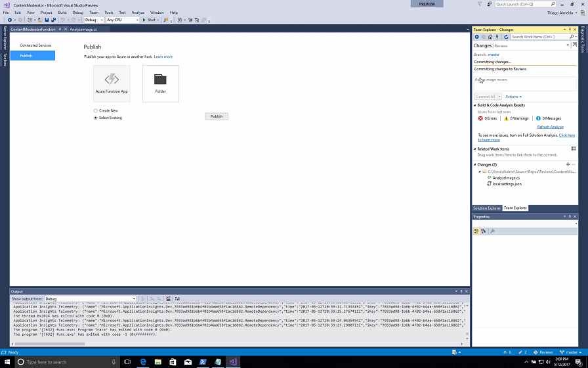Viewport: 588px width, 368px height.
Task: Open Microsoft Edge from taskbar
Action: click(143, 362)
